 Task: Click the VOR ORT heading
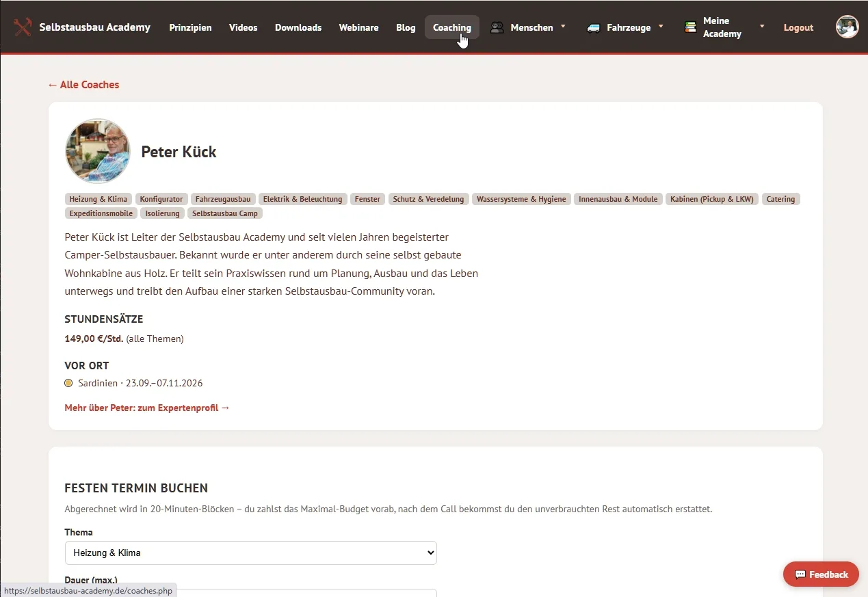[87, 366]
